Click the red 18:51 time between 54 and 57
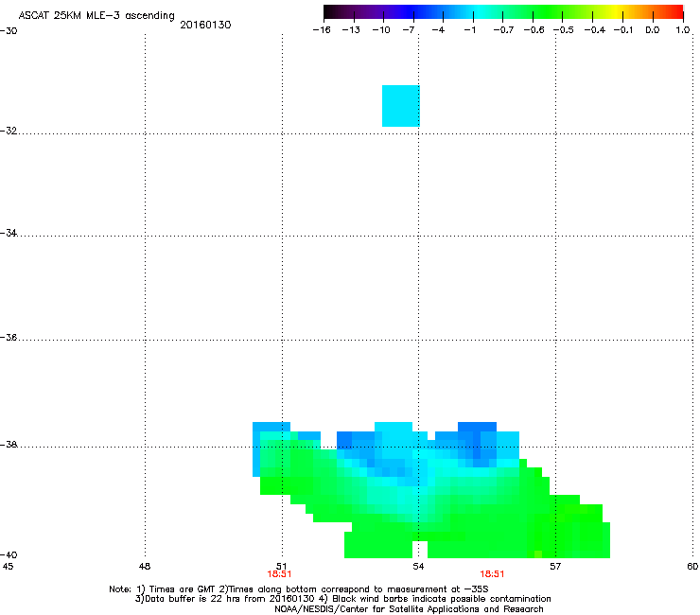The image size is (700, 615). [x=492, y=574]
